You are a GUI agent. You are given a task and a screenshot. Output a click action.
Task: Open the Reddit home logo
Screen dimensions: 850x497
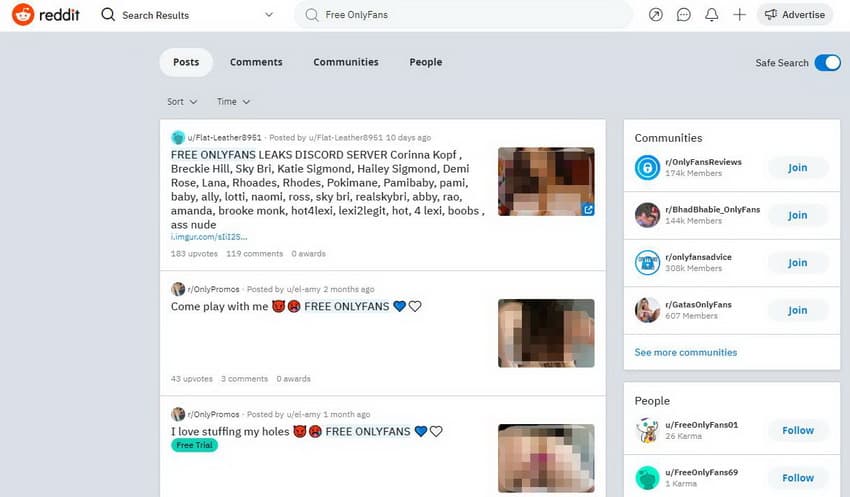[x=46, y=15]
